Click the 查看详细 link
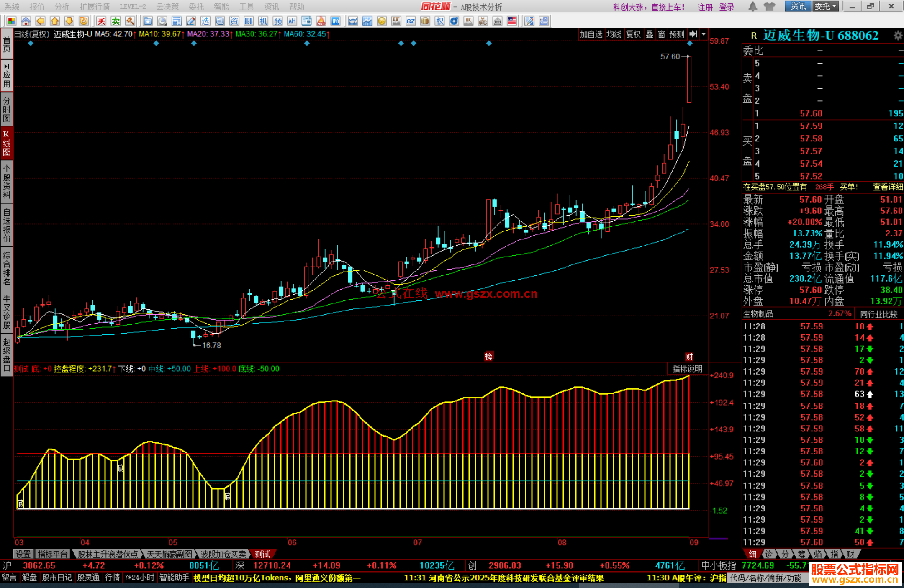This screenshot has width=904, height=588. (887, 187)
